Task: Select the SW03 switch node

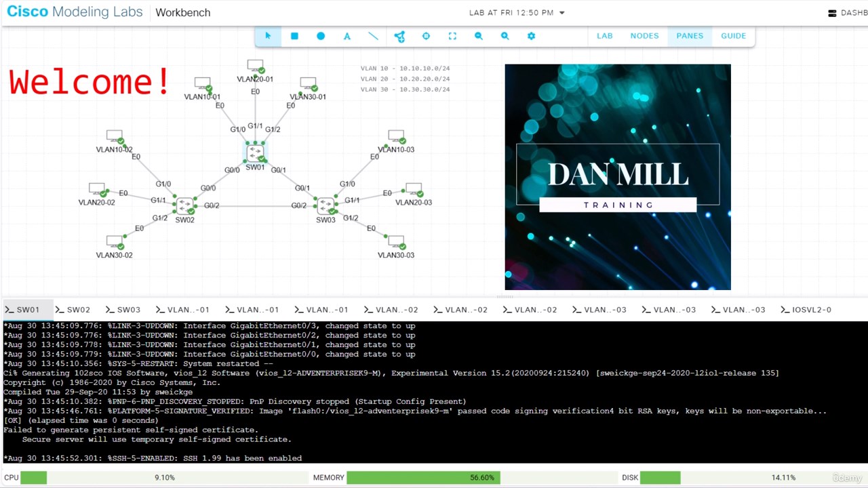Action: [325, 205]
